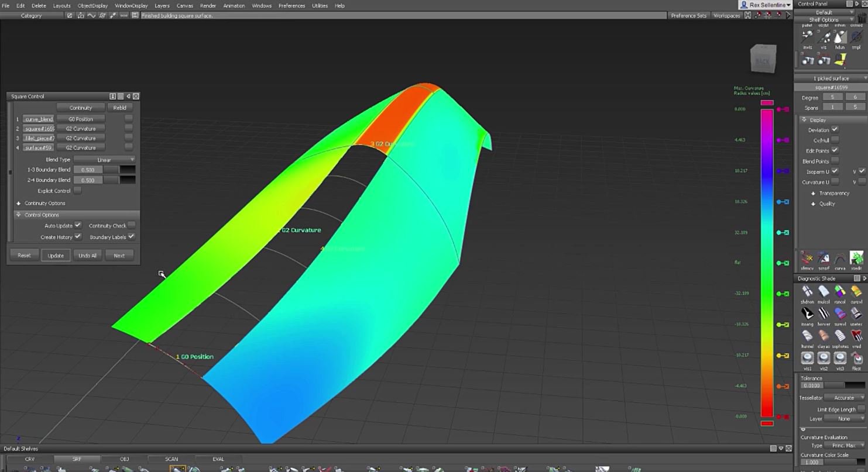Screen dimensions: 868x472
Task: Apply vred diagnostic shade
Action: click(x=856, y=336)
